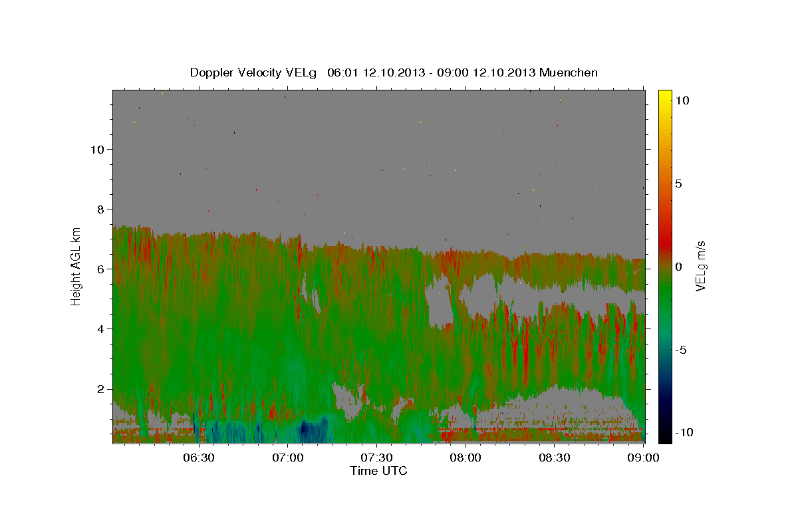Click the colorbar value label 10
The width and height of the screenshot is (798, 532).
[683, 100]
